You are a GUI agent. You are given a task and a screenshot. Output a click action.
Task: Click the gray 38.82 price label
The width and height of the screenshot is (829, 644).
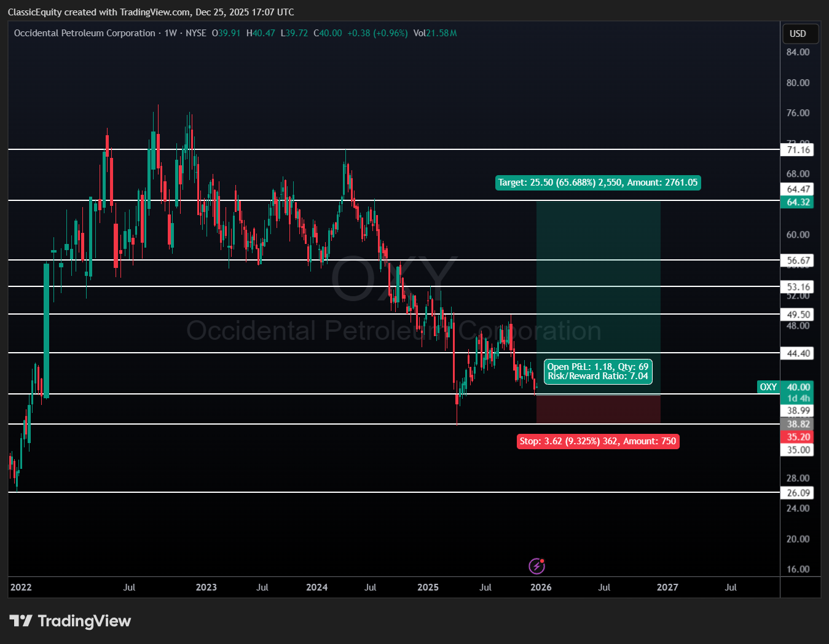[798, 424]
